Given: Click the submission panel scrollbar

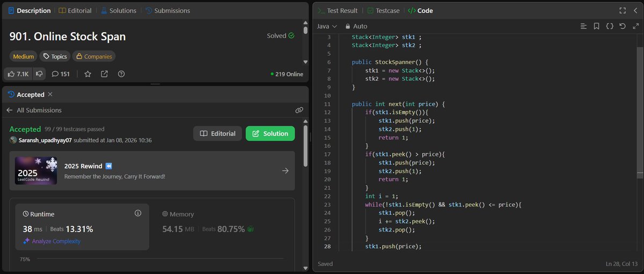Looking at the screenshot, I should (x=305, y=146).
